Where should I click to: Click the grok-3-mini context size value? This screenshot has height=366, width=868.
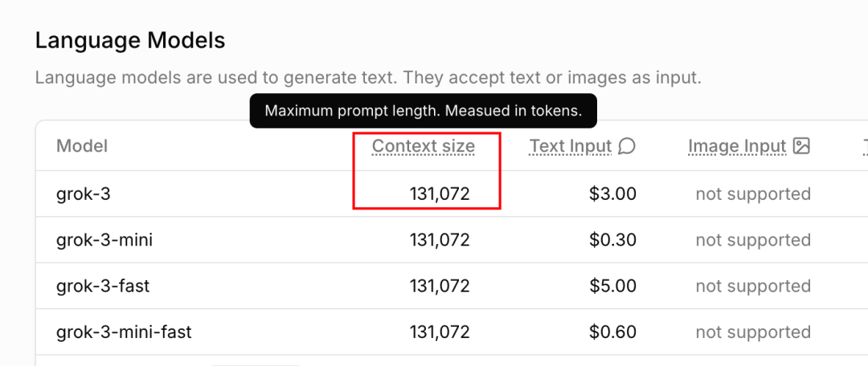coord(440,240)
